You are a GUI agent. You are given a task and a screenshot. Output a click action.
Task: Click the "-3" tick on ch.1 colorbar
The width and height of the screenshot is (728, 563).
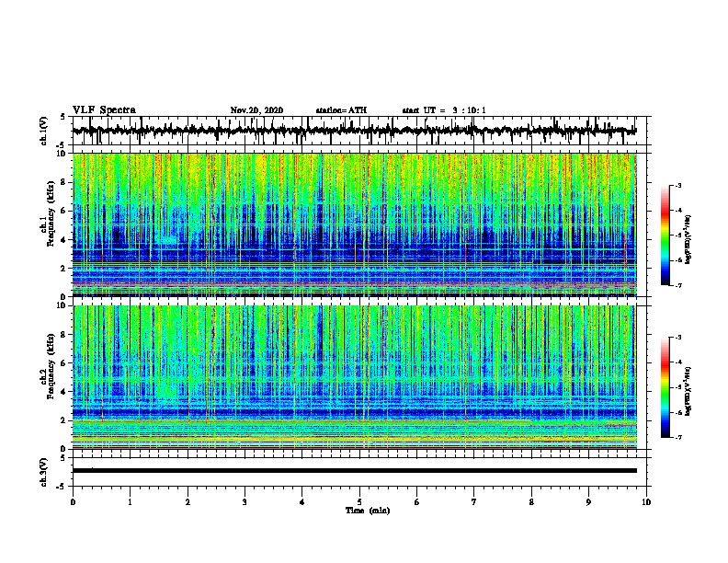pyautogui.click(x=677, y=185)
